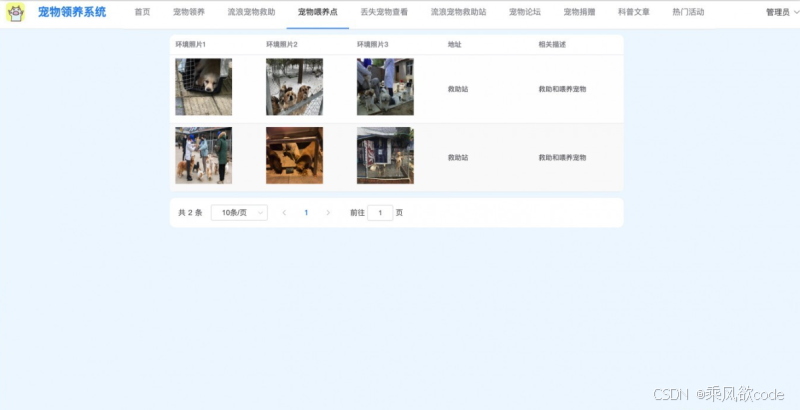Click the 环境照片1 column header
The image size is (800, 410).
point(191,44)
